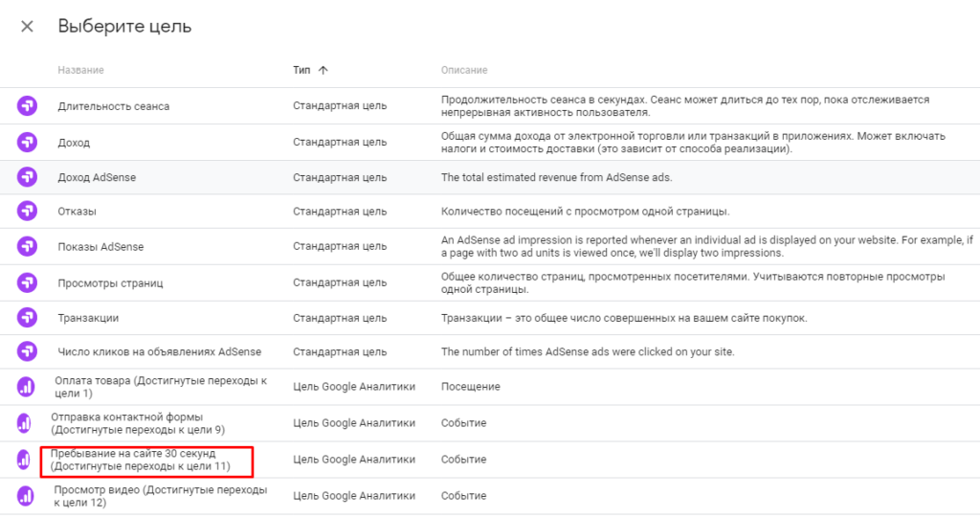The height and width of the screenshot is (518, 980).
Task: Click the Analytics icon for 'Отправка контактной формы'
Action: point(24,422)
